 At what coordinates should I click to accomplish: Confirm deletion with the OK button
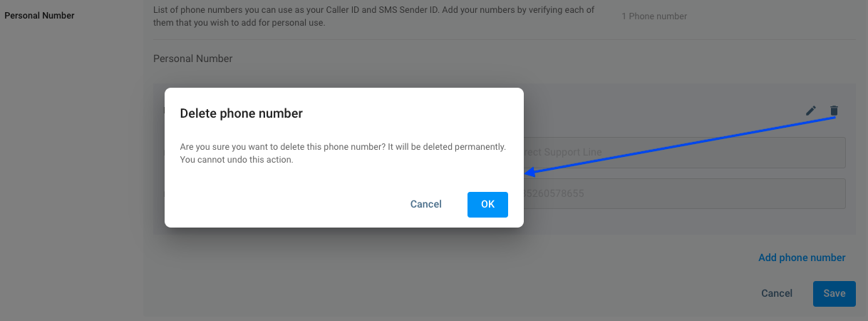point(487,204)
